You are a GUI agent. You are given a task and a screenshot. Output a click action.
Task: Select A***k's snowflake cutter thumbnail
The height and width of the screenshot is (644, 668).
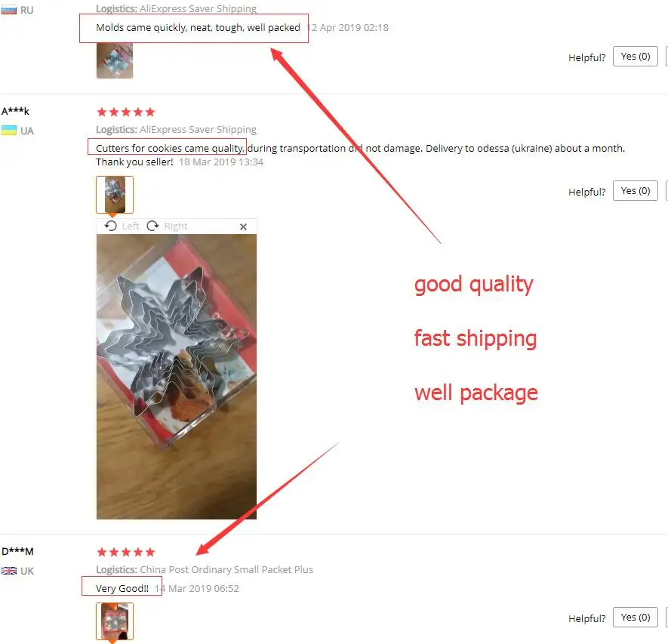tap(115, 194)
